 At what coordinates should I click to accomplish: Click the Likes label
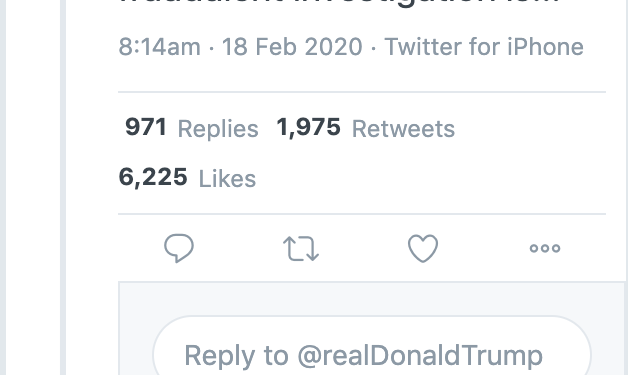[227, 179]
